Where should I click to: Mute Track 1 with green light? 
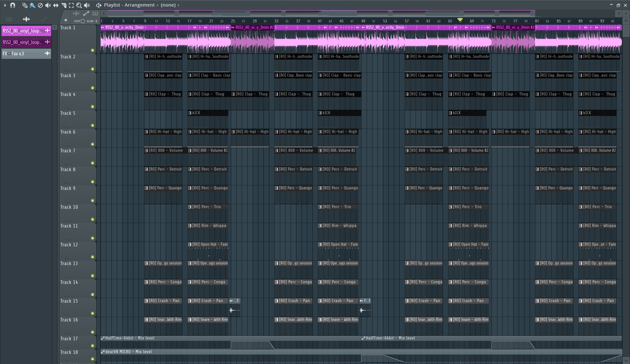pos(92,50)
